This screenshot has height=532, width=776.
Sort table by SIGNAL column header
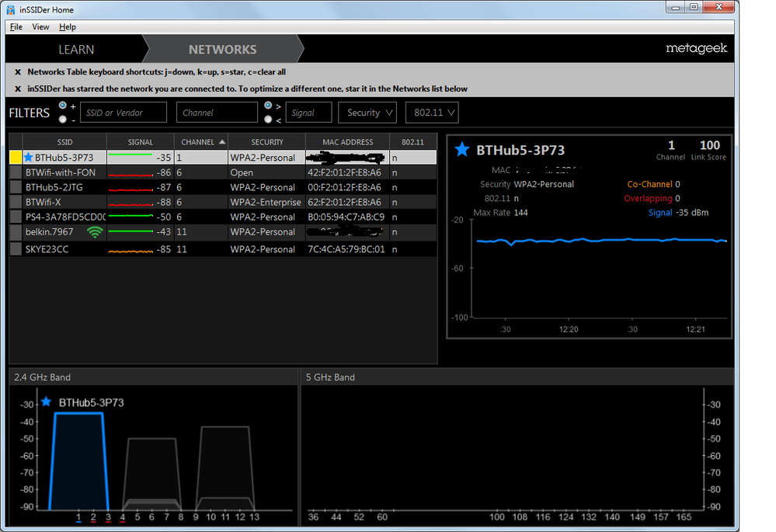click(141, 142)
